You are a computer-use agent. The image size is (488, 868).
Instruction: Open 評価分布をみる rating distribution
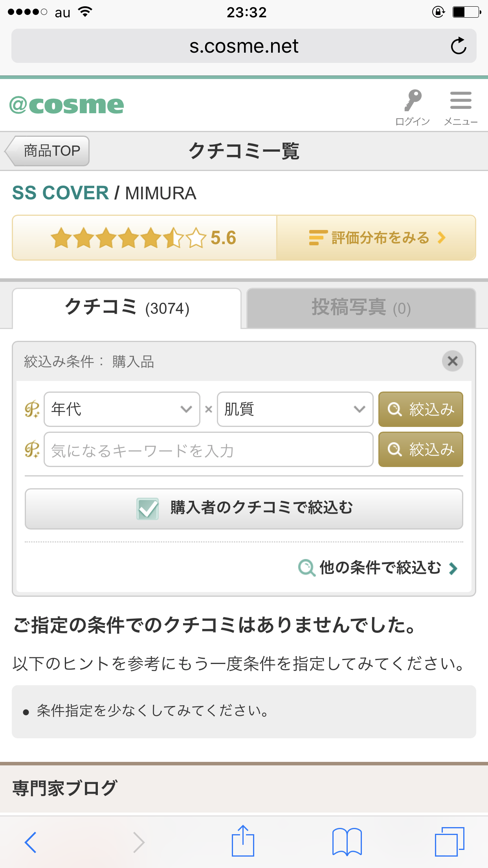[376, 238]
